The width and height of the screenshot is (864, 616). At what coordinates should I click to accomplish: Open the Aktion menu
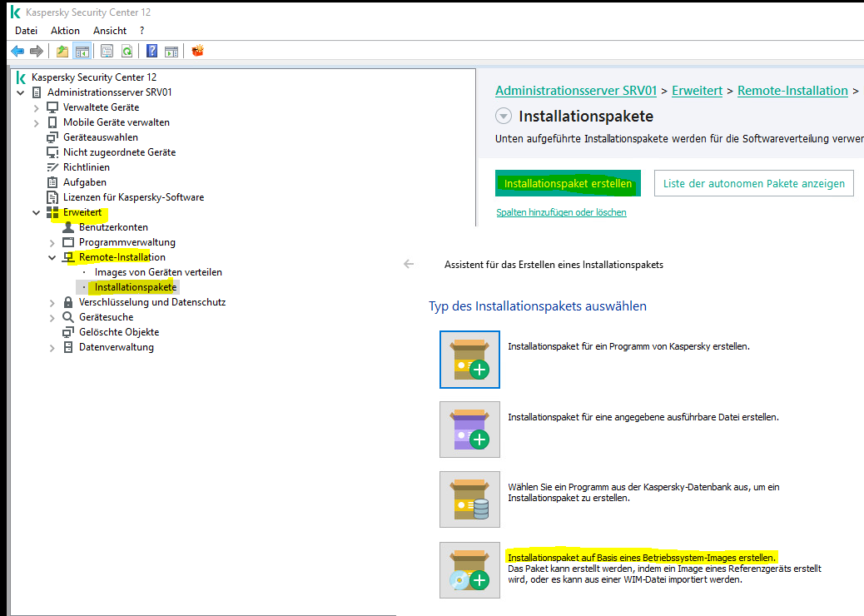pos(65,31)
